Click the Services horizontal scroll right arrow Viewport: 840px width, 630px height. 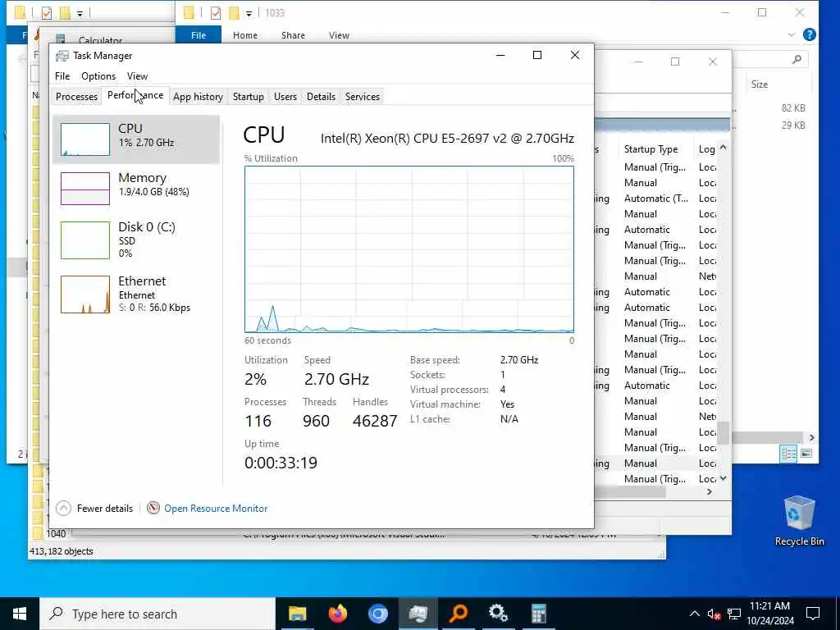[x=710, y=492]
